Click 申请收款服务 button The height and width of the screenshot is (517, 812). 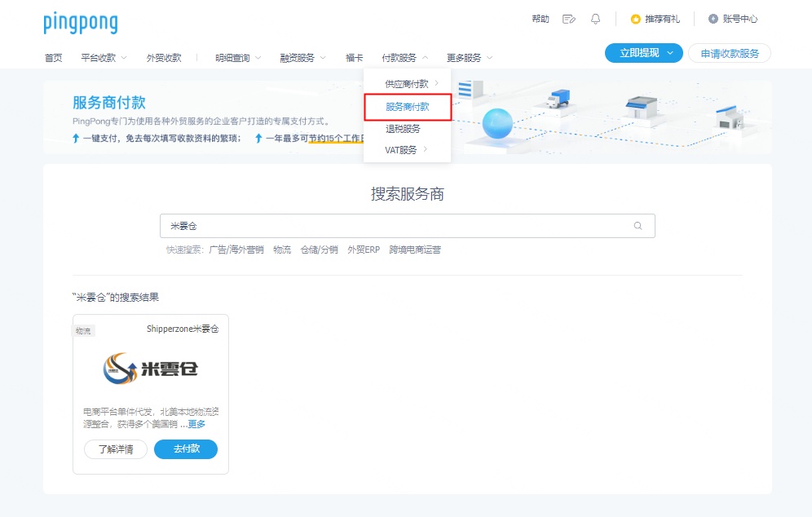pos(730,53)
